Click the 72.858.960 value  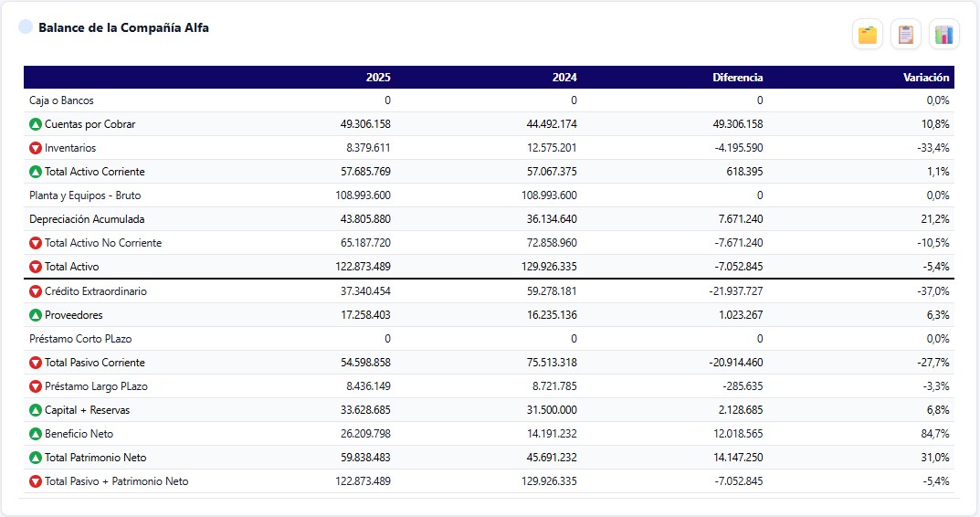tap(552, 243)
